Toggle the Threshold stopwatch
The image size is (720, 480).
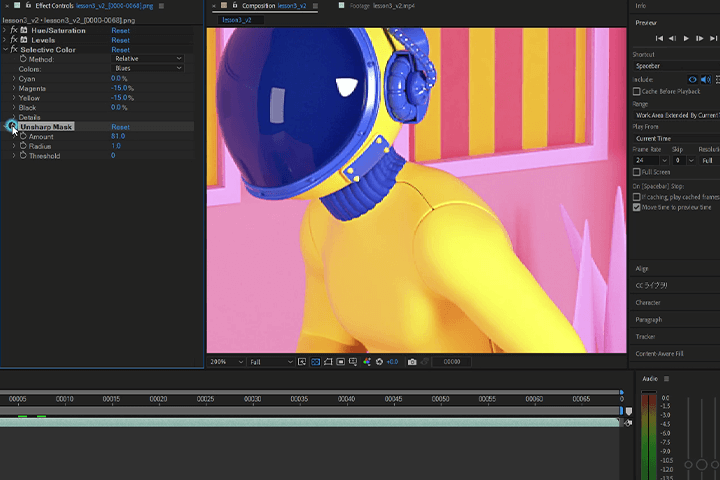click(x=23, y=156)
